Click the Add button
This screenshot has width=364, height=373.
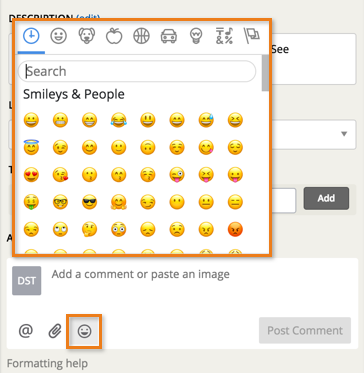click(326, 198)
